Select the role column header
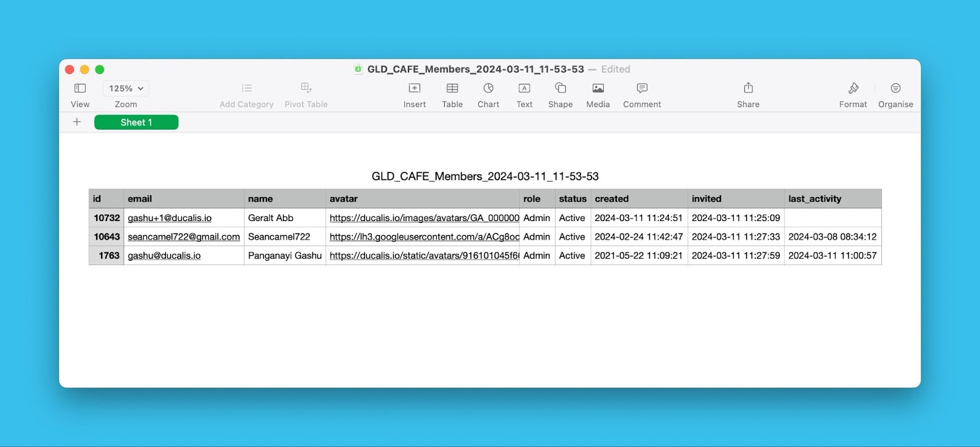Viewport: 980px width, 447px height. tap(537, 199)
